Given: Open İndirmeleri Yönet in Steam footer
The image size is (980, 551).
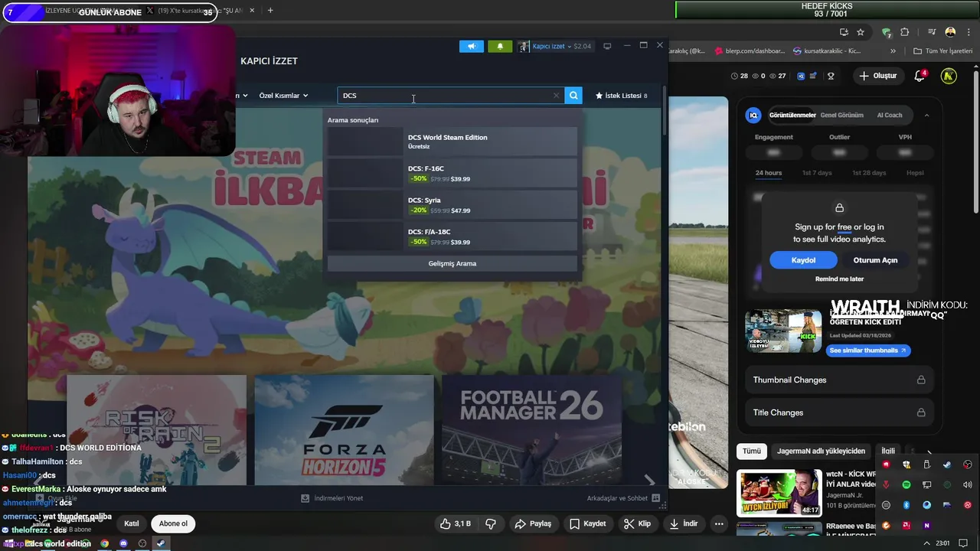Looking at the screenshot, I should pos(332,498).
